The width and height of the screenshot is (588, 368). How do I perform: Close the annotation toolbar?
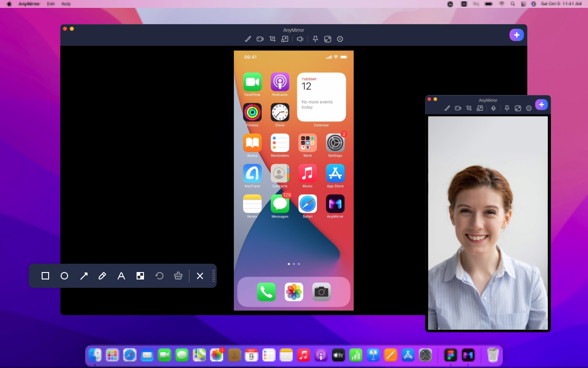click(200, 276)
